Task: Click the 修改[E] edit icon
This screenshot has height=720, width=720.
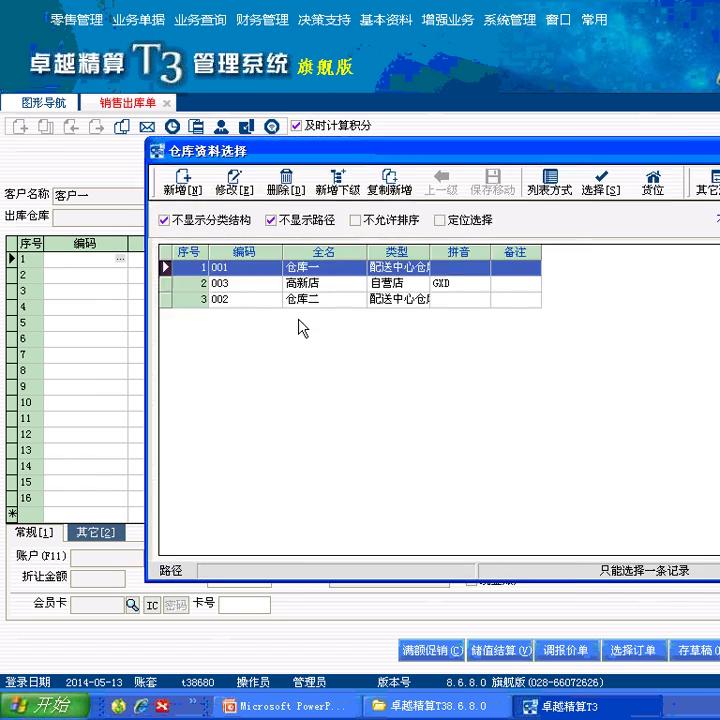Action: coord(234,176)
